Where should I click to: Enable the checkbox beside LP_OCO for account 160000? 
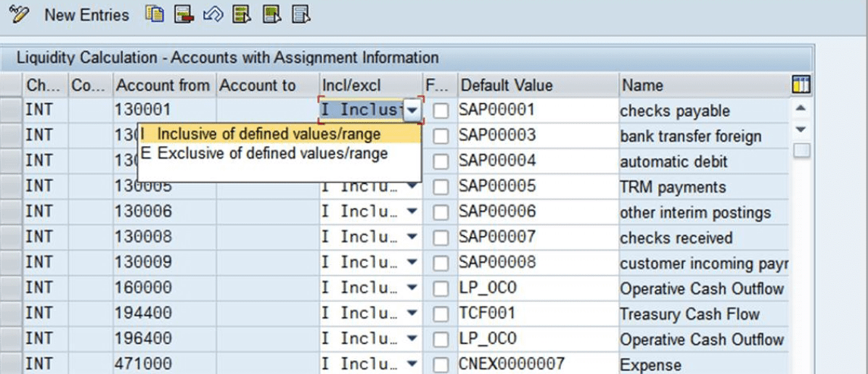(x=441, y=289)
